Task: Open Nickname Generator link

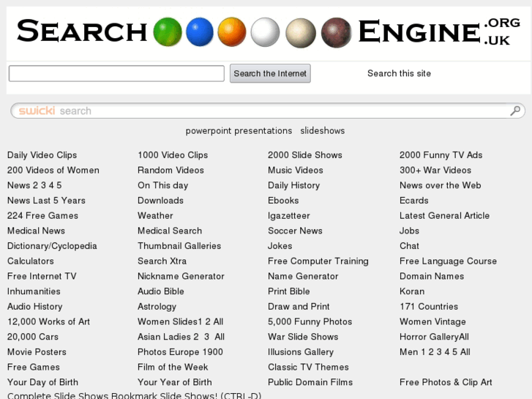Action: 181,276
